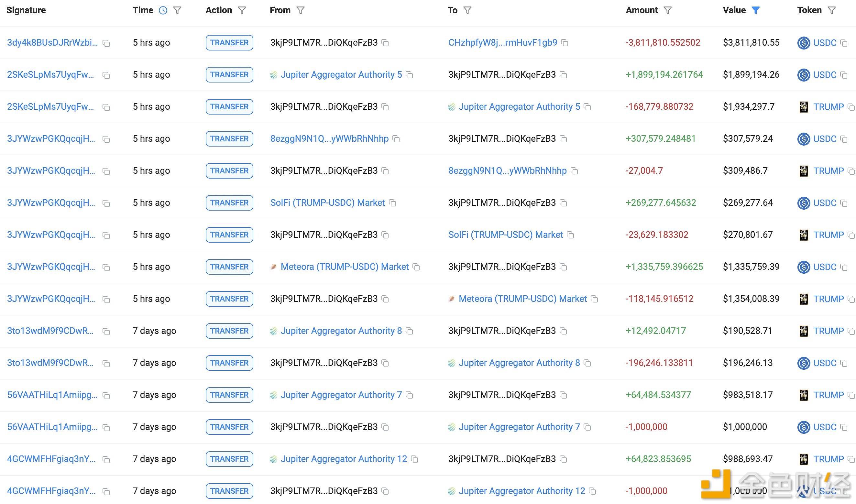Open the From column filter
The width and height of the screenshot is (856, 504).
(x=300, y=10)
